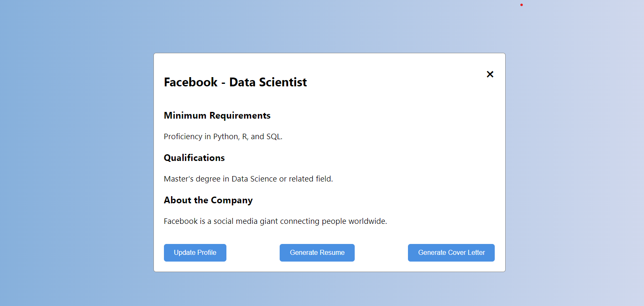Click Facebook at the start of the company description
This screenshot has height=306, width=644.
tap(181, 221)
